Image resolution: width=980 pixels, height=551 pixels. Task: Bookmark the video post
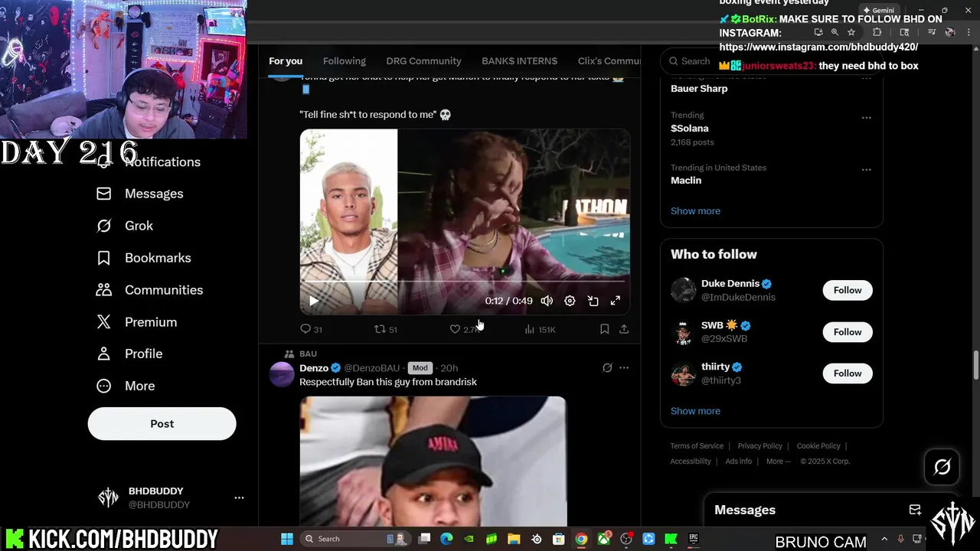604,329
